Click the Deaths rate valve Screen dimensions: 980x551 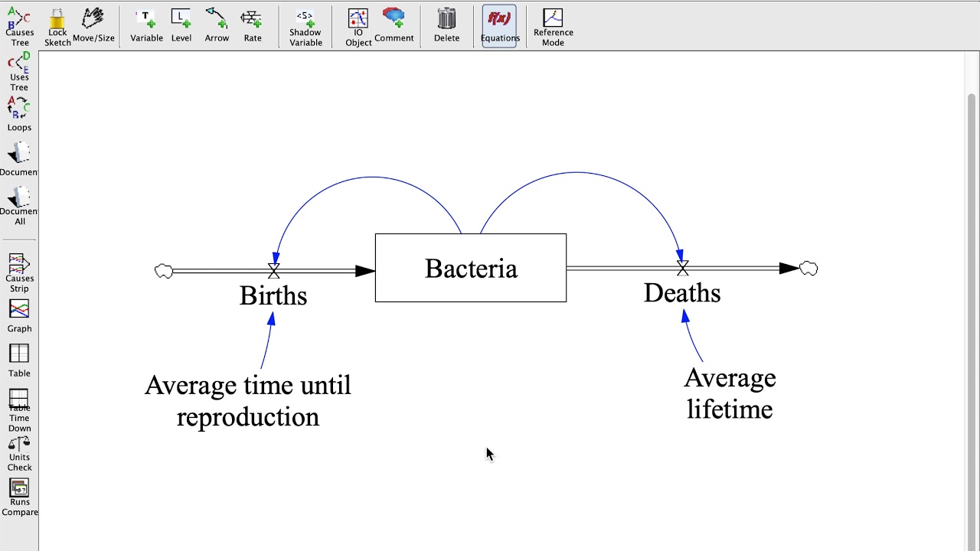click(682, 268)
